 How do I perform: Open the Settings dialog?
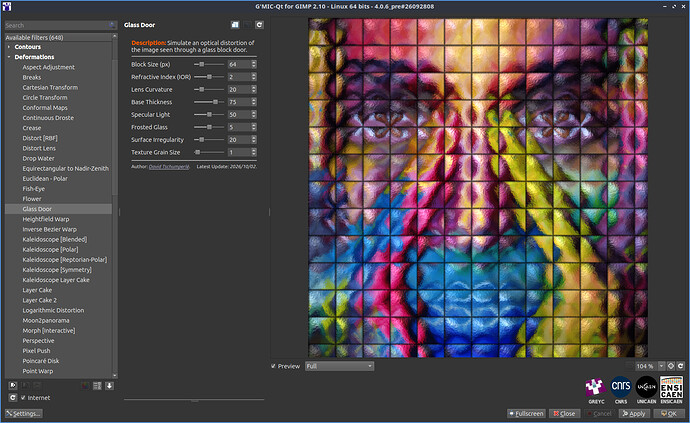pos(24,413)
